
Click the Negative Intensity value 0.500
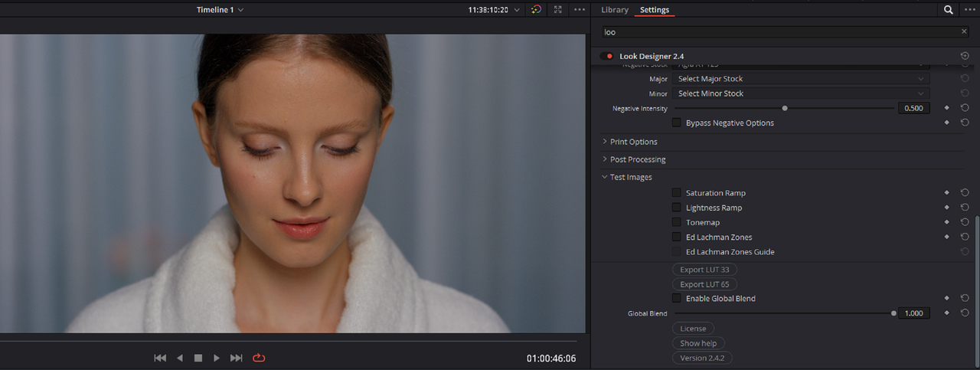coord(914,108)
